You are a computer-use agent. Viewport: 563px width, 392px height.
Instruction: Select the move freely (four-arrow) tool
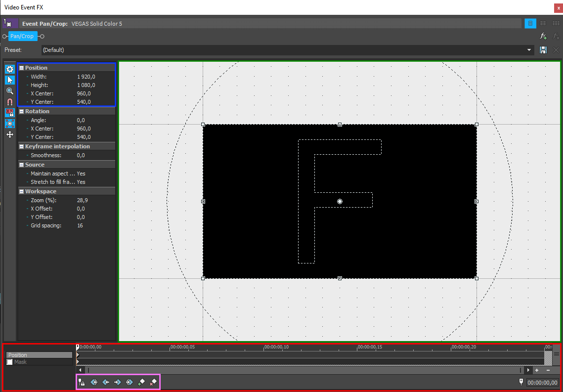pyautogui.click(x=9, y=134)
